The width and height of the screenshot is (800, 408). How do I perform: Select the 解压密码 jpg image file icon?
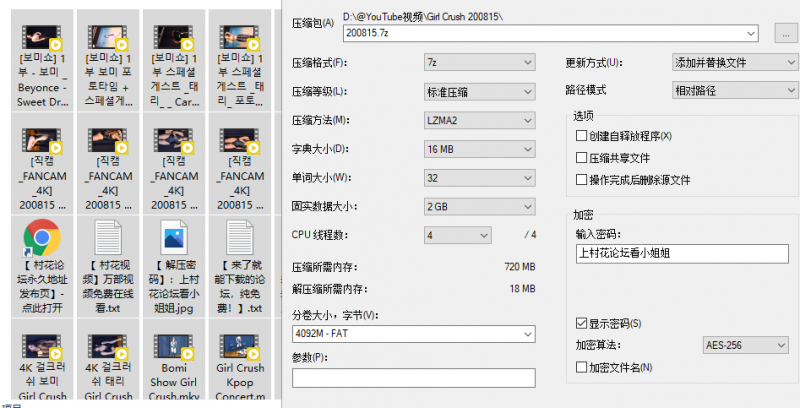(174, 239)
